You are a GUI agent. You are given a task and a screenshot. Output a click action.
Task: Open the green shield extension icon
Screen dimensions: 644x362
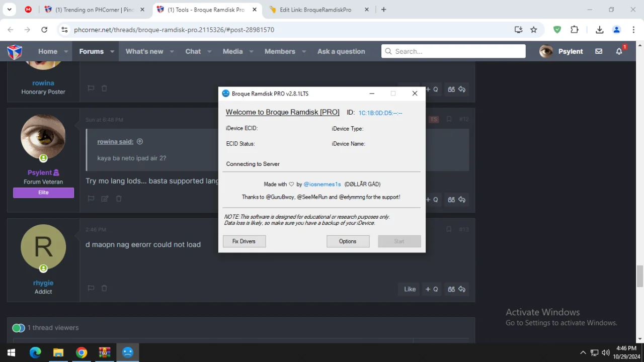pyautogui.click(x=557, y=30)
